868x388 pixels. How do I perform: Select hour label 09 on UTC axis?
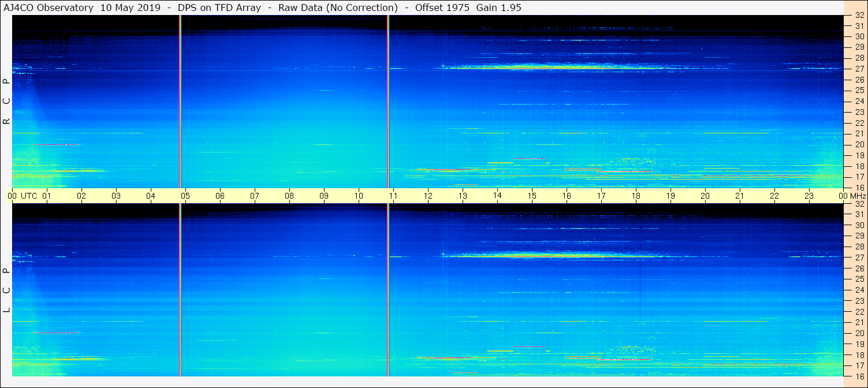coord(324,196)
